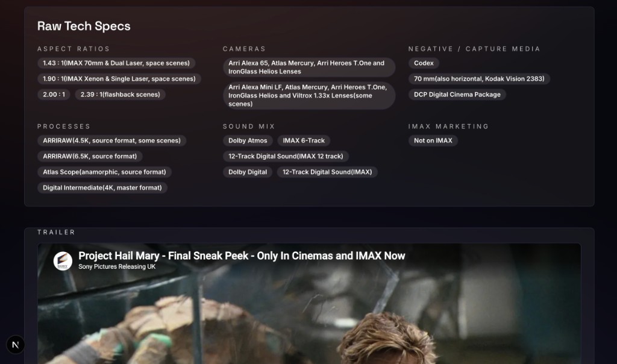
Task: Select the ARRIRAW 6.5K source format chip
Action: [89, 156]
